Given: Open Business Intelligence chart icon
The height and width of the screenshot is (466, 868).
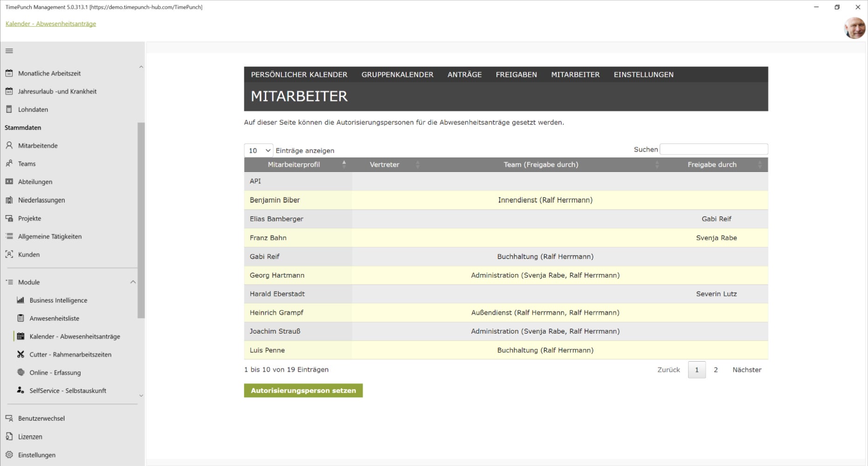Looking at the screenshot, I should pos(20,300).
